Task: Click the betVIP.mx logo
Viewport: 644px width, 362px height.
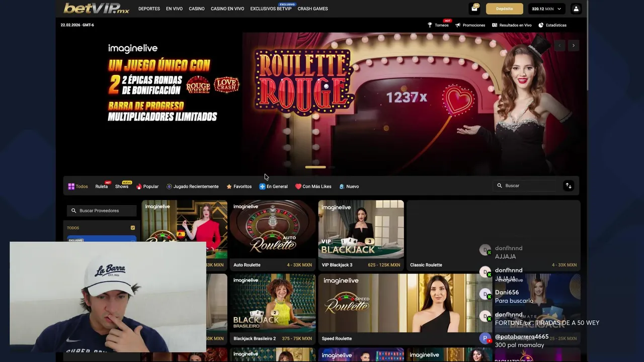Action: click(96, 9)
